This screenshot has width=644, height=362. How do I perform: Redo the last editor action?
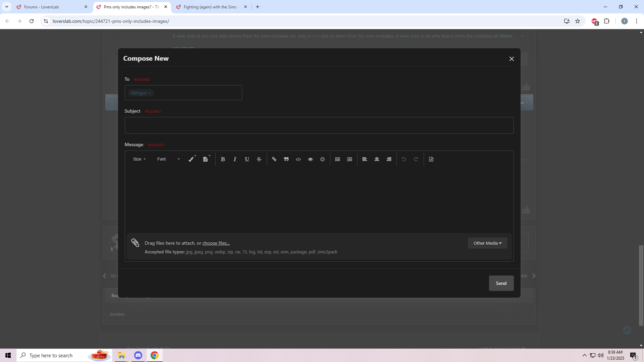coord(416,159)
